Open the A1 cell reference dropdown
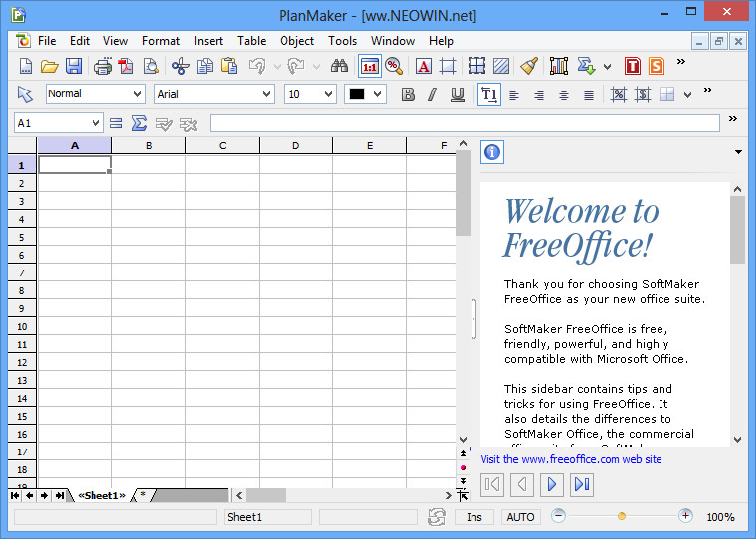The height and width of the screenshot is (539, 756). tap(95, 123)
